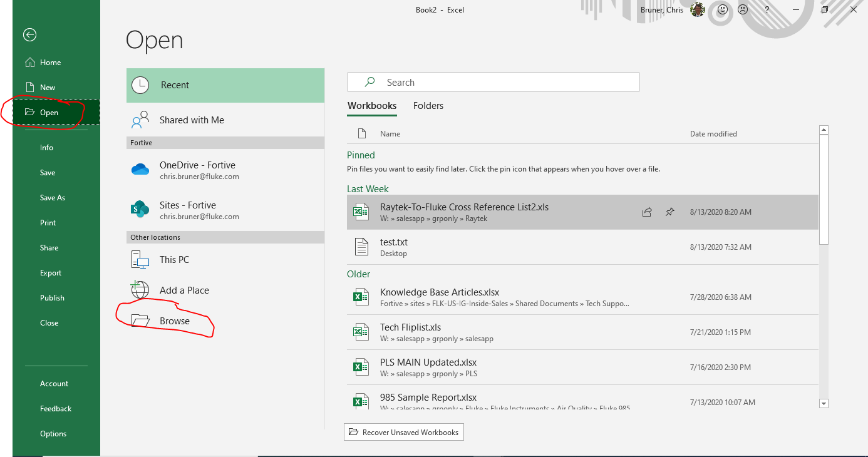The image size is (868, 457).
Task: Select OneDrive - Fortive location
Action: (x=225, y=170)
